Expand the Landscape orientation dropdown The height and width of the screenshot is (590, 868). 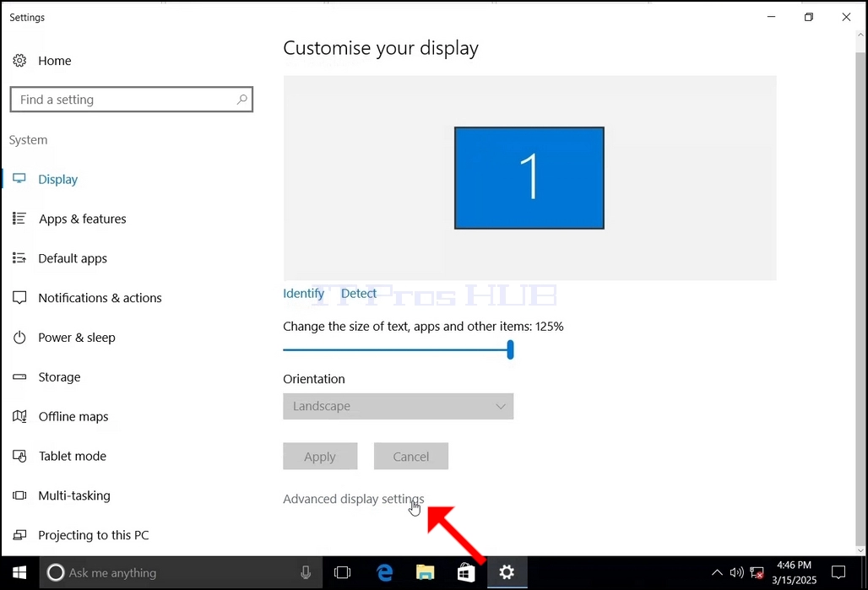(398, 406)
